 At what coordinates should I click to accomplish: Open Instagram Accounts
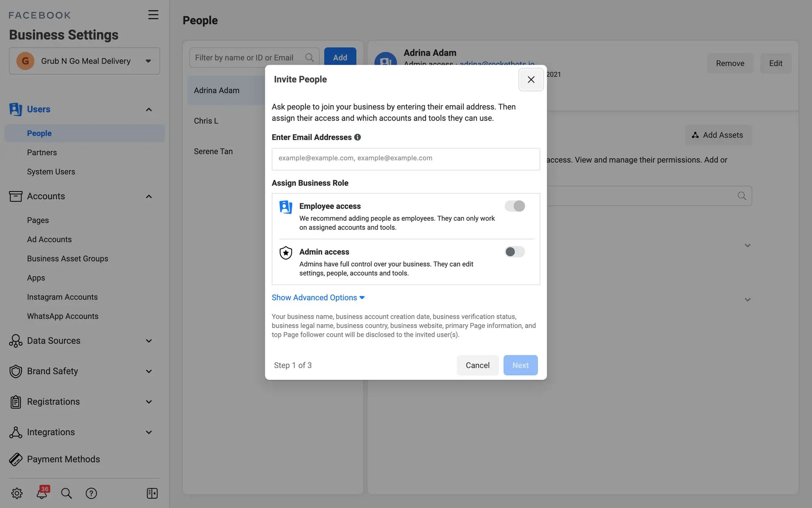tap(62, 297)
